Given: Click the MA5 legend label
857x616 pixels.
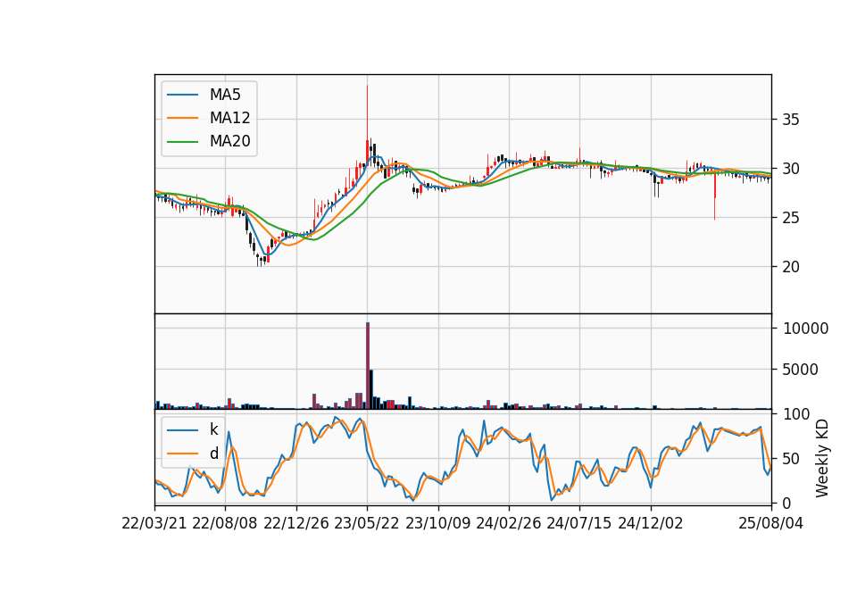Looking at the screenshot, I should pyautogui.click(x=225, y=95).
